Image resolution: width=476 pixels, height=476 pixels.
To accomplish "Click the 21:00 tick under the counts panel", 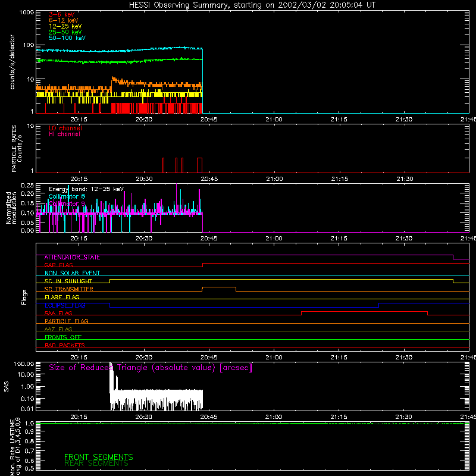I will 274,120.
